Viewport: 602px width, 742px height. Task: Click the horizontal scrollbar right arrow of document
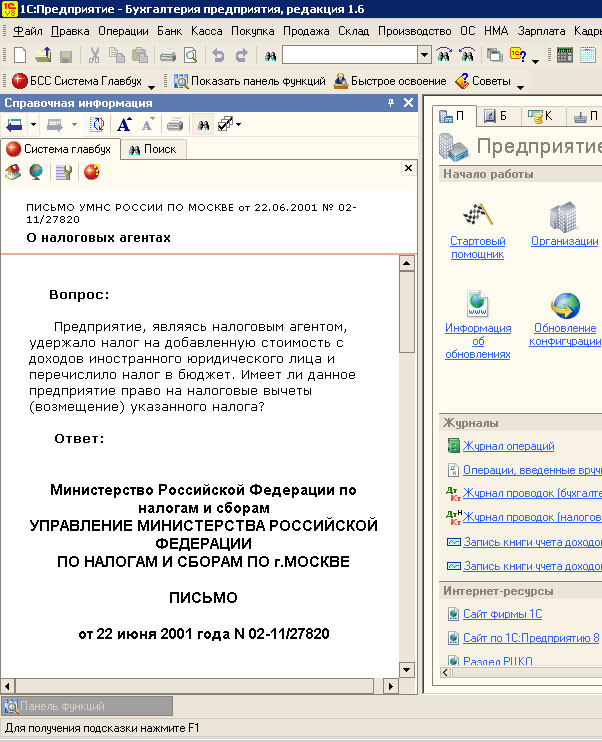(x=390, y=686)
